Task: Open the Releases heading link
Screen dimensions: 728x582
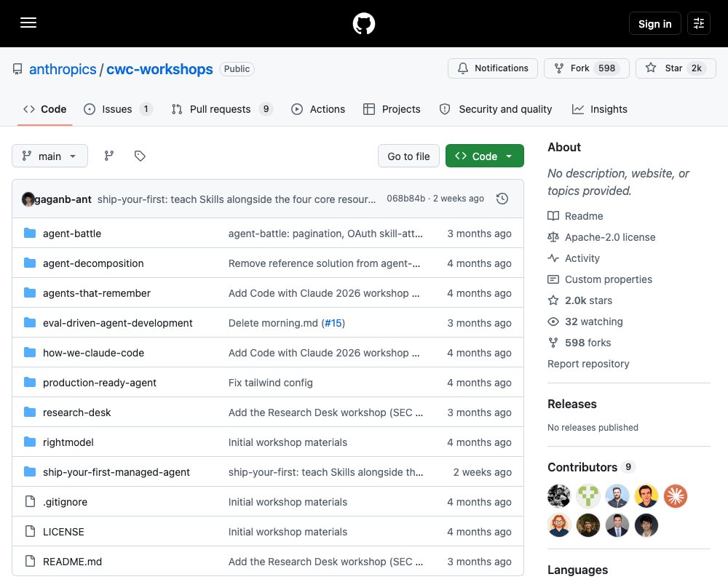Action: [x=572, y=404]
